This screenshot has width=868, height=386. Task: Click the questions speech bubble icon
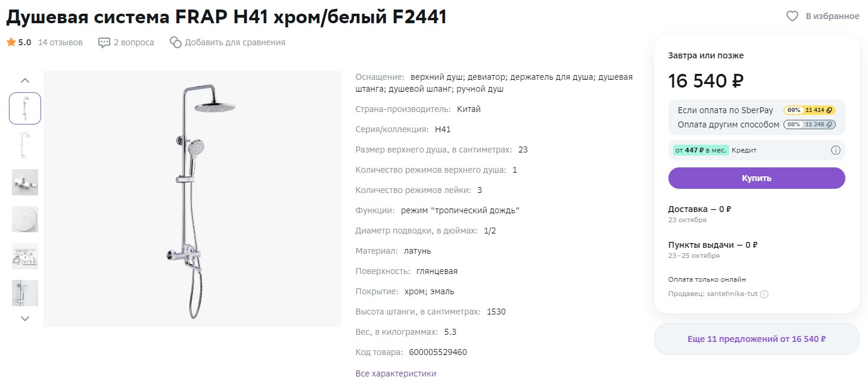coord(104,42)
